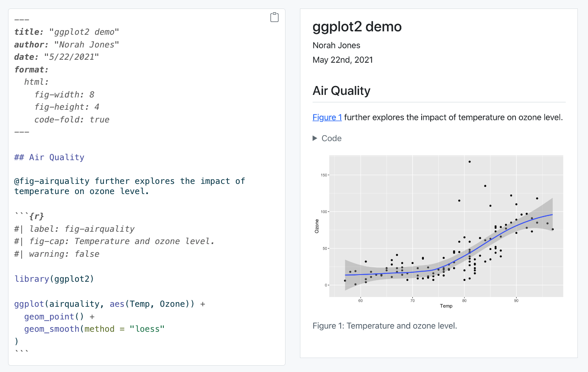Click the 'fig-width: 8' YAML option
The image size is (588, 372).
tap(64, 94)
